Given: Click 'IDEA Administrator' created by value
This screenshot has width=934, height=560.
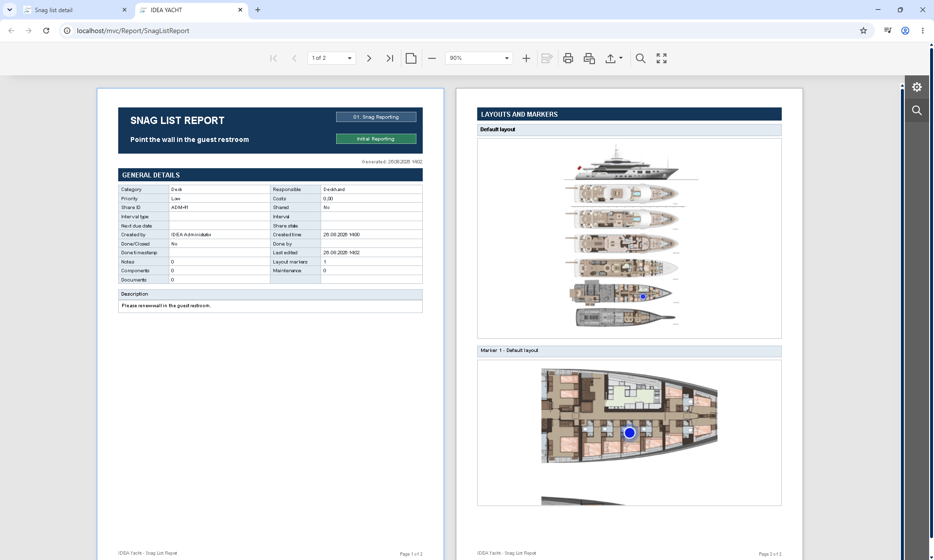Looking at the screenshot, I should 191,235.
